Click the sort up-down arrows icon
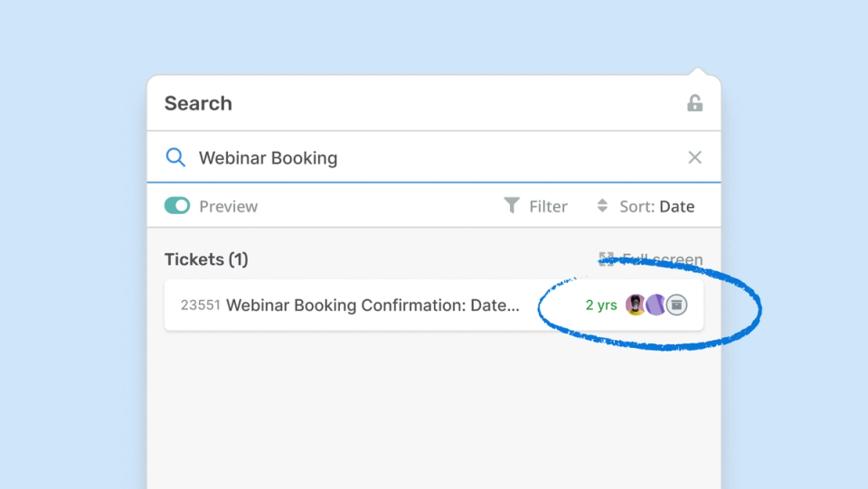The width and height of the screenshot is (868, 489). [x=602, y=206]
